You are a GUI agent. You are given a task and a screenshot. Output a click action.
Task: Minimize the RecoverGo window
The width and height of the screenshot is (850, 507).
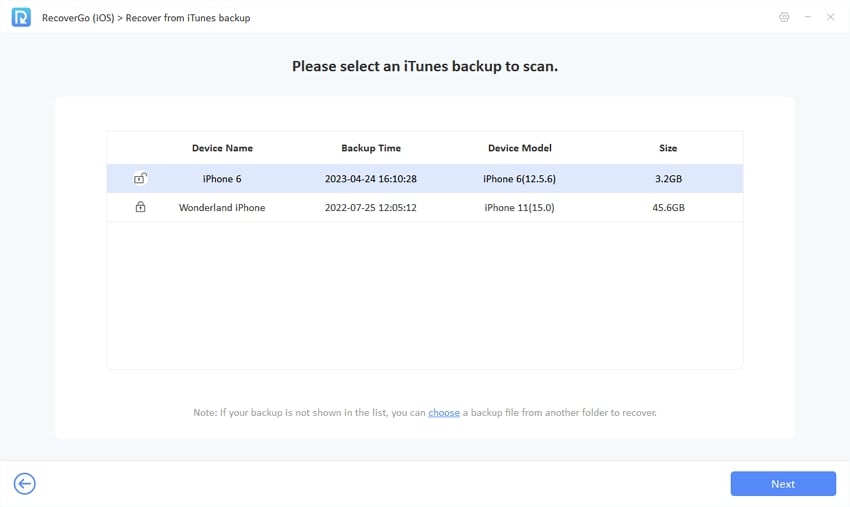click(807, 17)
